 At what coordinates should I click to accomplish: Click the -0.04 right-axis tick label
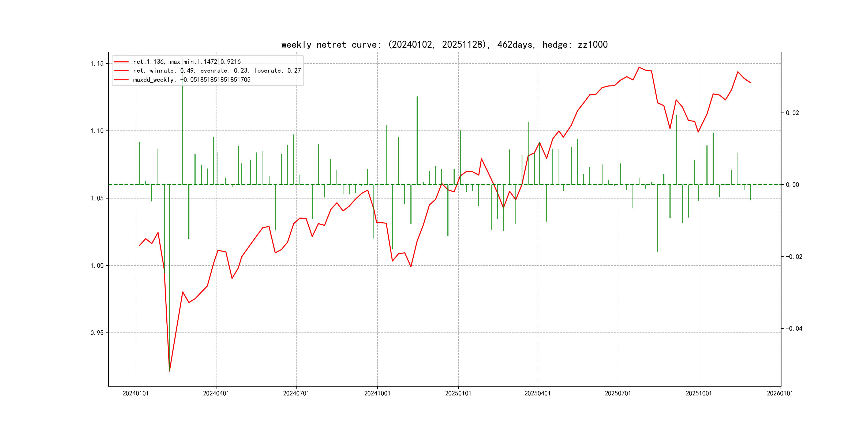pyautogui.click(x=794, y=328)
